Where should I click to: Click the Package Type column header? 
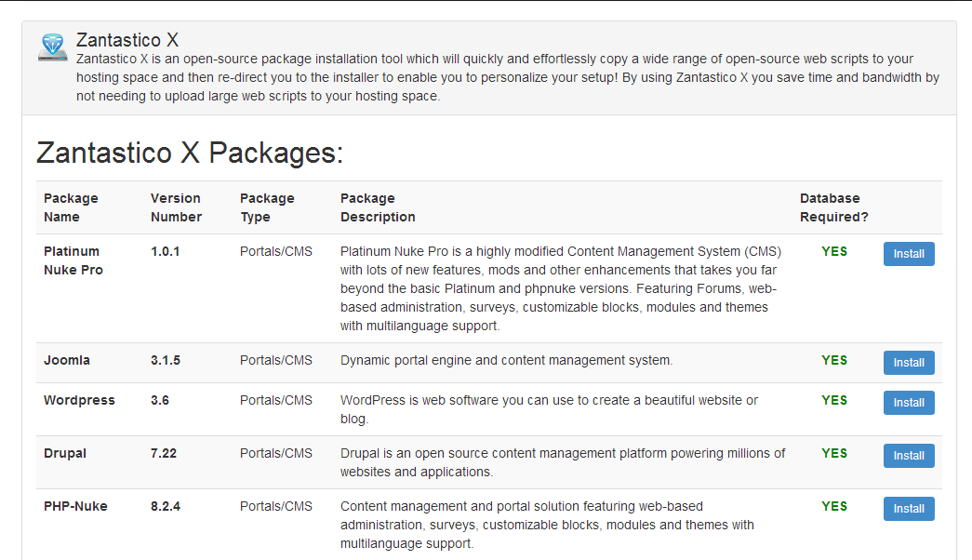[267, 207]
